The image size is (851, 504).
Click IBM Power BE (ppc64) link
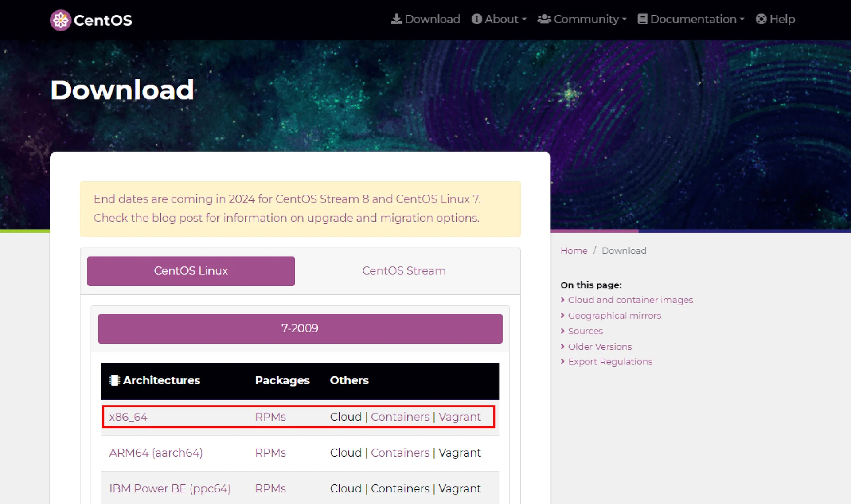pos(170,488)
